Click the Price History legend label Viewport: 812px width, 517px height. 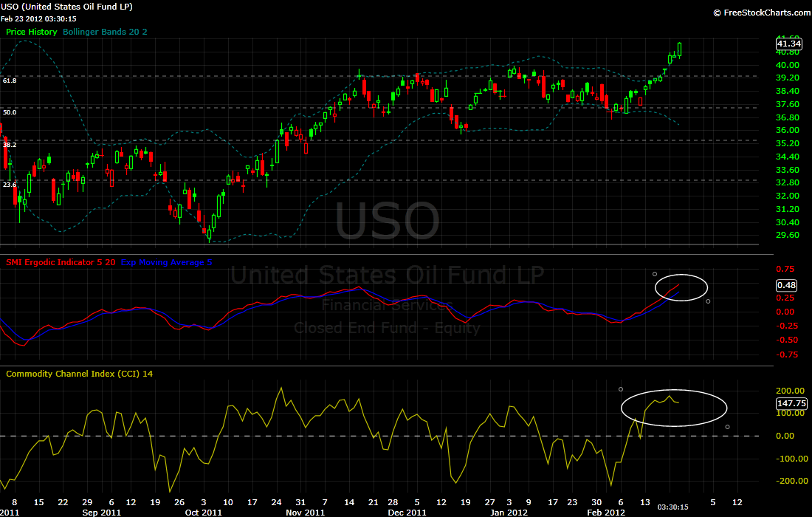(32, 32)
